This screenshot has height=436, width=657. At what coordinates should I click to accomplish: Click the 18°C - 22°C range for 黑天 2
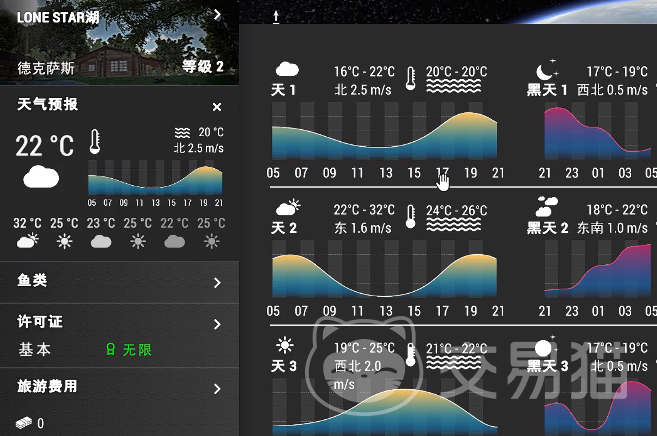coord(617,210)
